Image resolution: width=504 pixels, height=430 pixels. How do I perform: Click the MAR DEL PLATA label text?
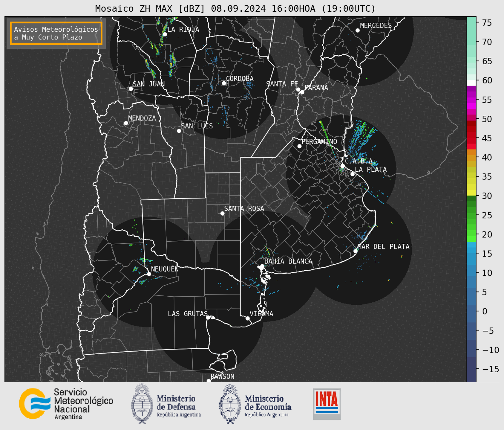tap(383, 246)
